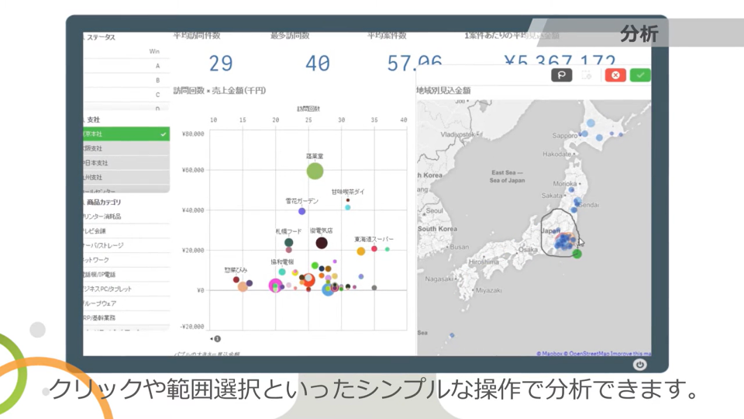The height and width of the screenshot is (419, 744).
Task: Select status value Win
Action: [126, 51]
